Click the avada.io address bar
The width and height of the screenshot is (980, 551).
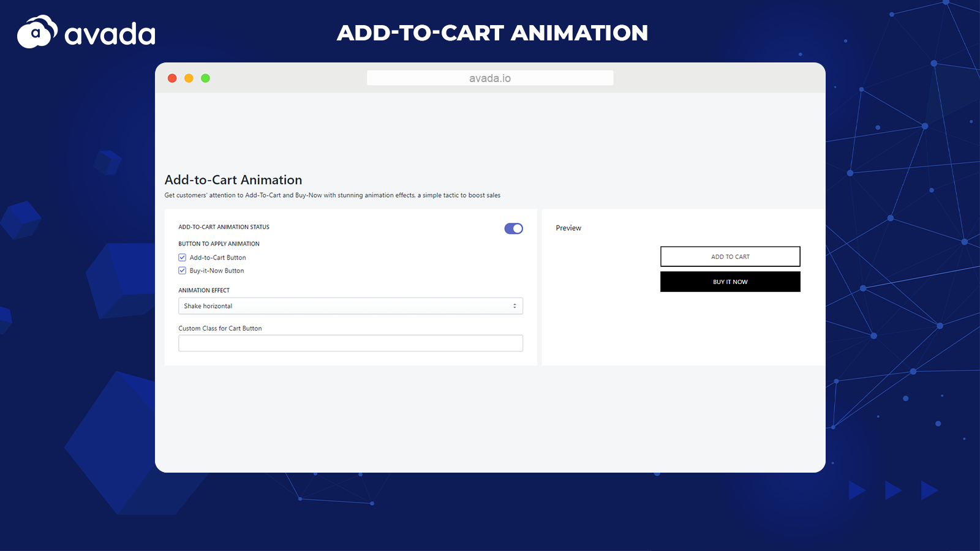tap(490, 78)
